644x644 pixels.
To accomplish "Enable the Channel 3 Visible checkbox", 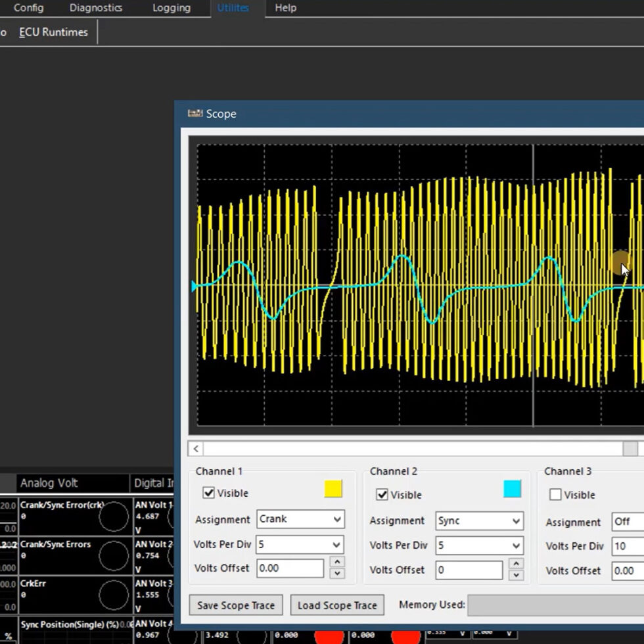I will point(555,494).
